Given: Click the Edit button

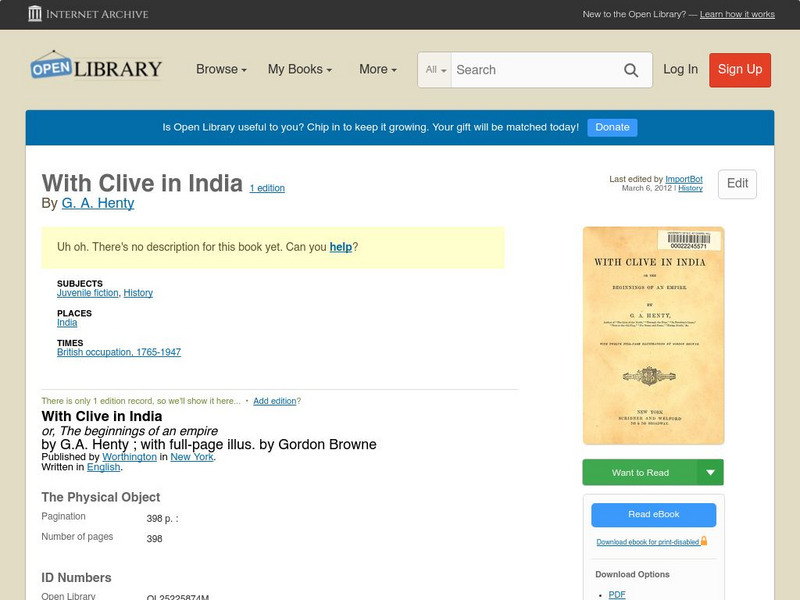Looking at the screenshot, I should point(737,184).
